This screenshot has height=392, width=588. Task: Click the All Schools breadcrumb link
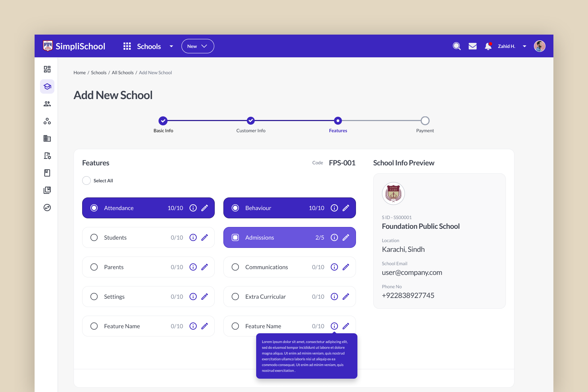(122, 72)
